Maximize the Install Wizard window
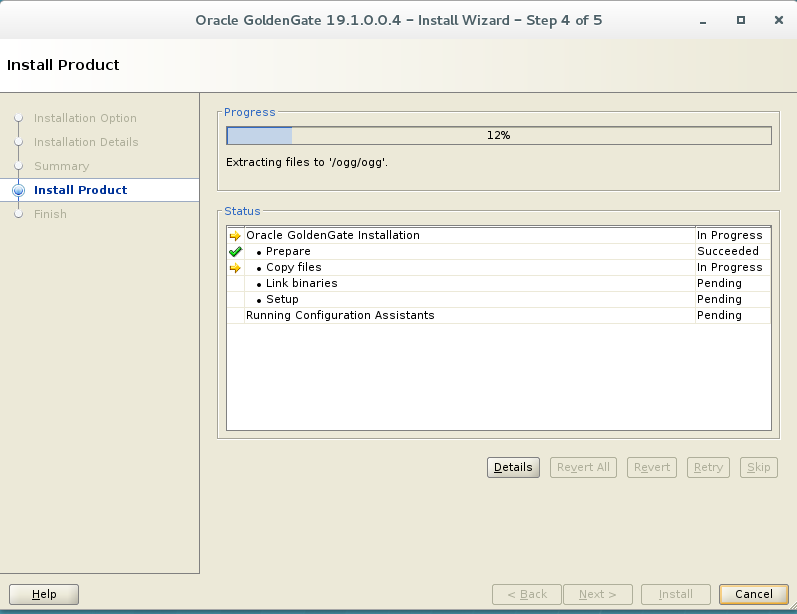797x614 pixels. [x=741, y=20]
